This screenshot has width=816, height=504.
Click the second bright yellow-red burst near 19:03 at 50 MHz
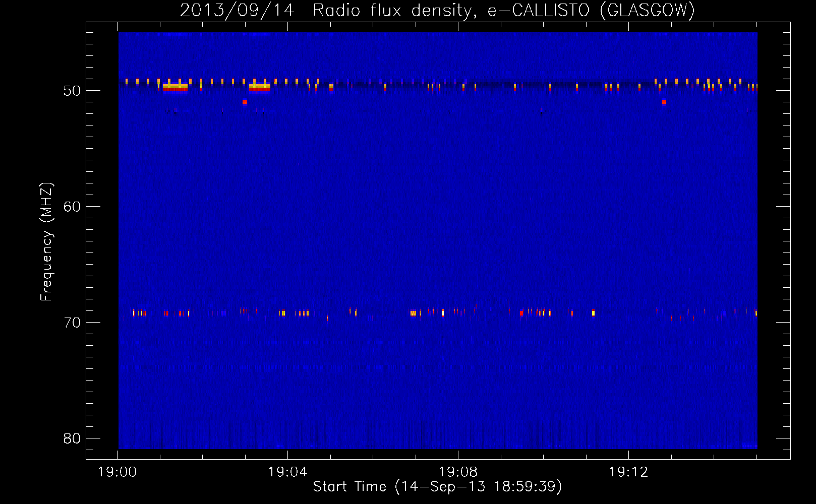260,87
